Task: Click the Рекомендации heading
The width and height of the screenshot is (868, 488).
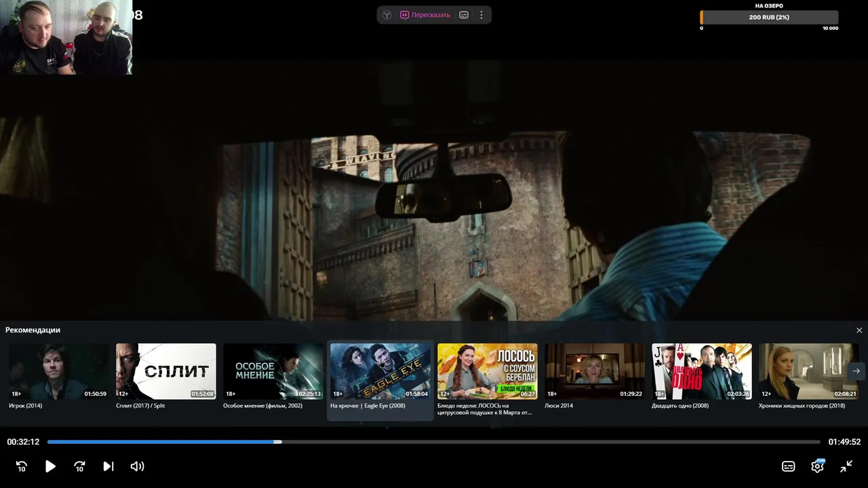Action: [33, 330]
